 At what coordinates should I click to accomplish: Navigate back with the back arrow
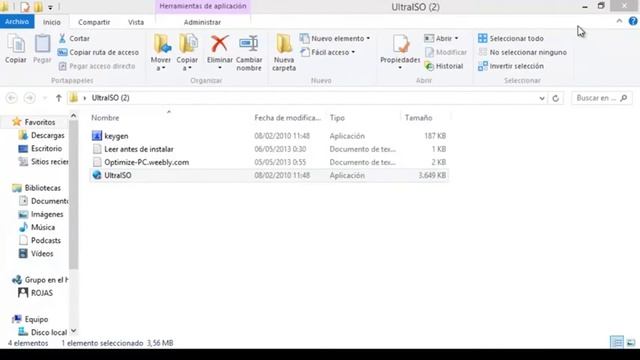(12, 98)
